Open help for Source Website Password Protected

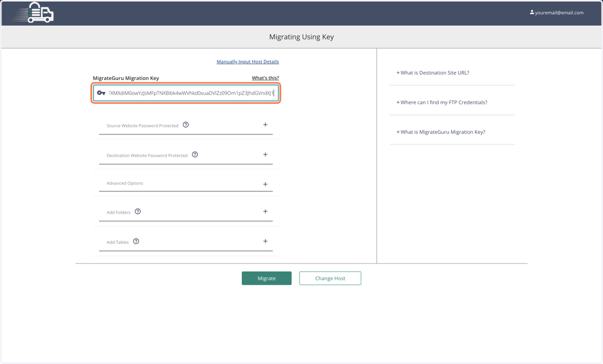[x=186, y=125]
